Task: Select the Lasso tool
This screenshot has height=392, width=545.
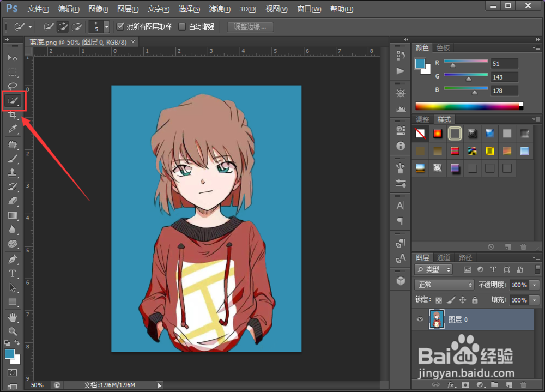Action: (13, 86)
